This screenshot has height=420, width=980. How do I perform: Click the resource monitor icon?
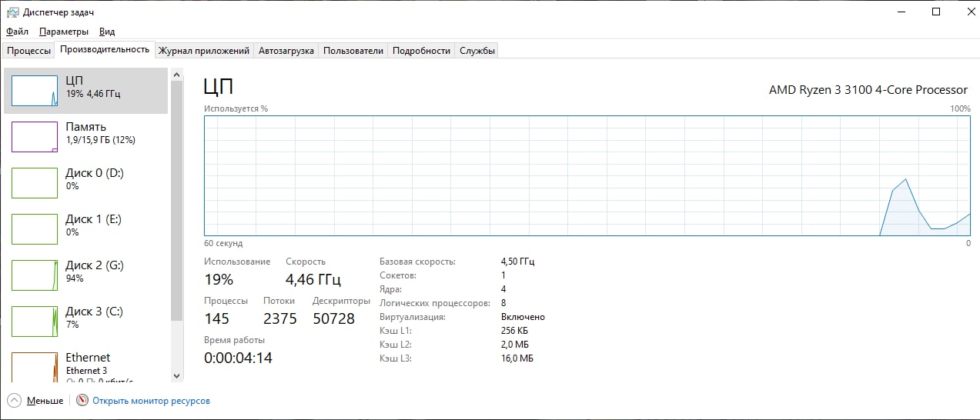point(83,401)
